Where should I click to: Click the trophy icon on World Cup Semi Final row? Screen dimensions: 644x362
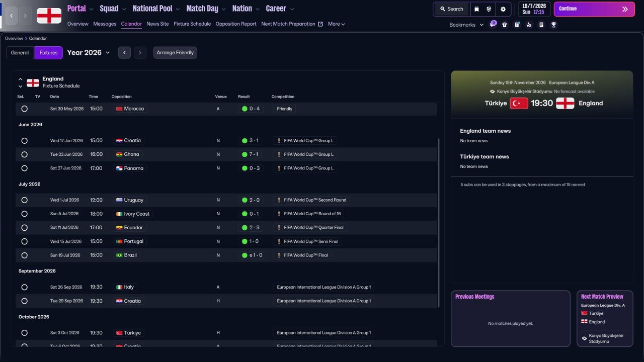pos(279,241)
